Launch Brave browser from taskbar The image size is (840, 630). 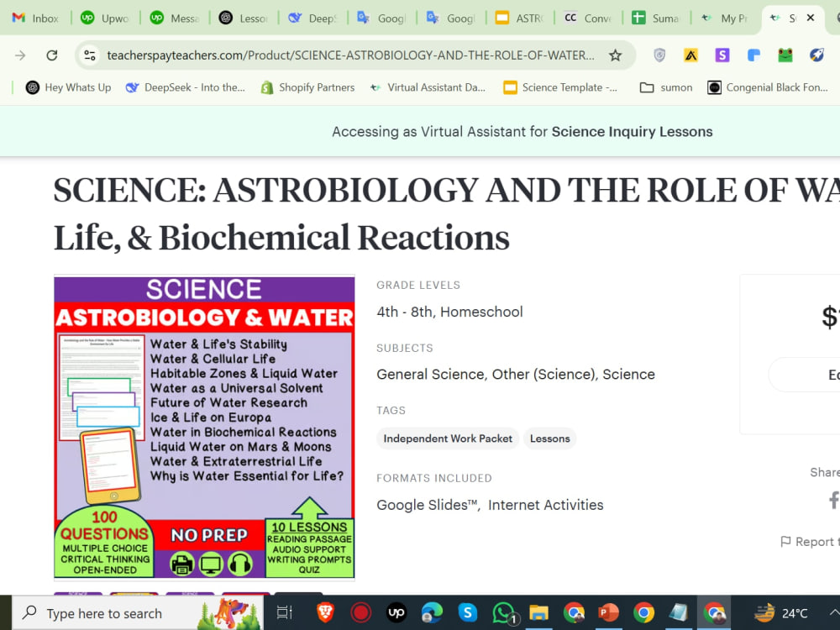pyautogui.click(x=325, y=612)
